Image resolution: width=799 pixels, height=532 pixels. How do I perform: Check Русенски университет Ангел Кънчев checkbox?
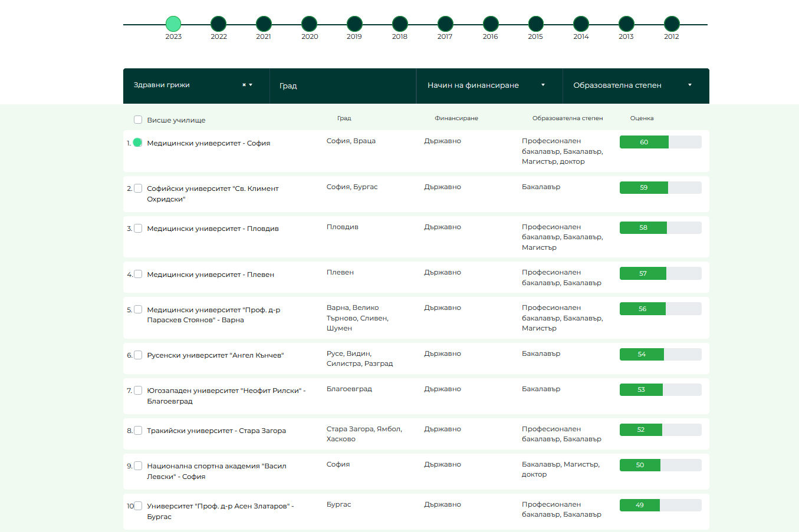(x=138, y=355)
